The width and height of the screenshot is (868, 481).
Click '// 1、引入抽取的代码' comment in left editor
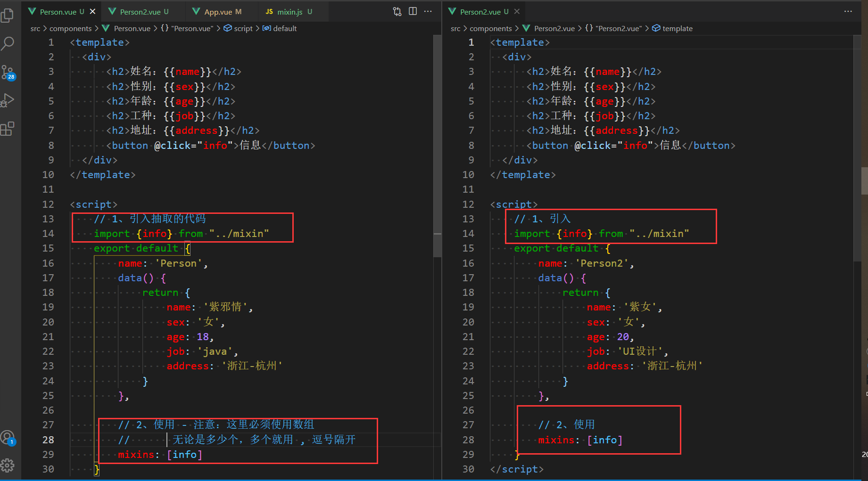(150, 219)
